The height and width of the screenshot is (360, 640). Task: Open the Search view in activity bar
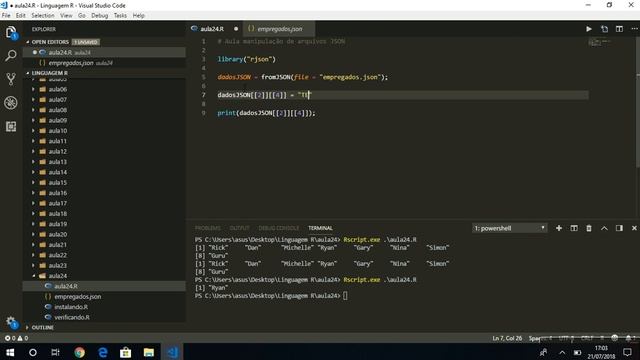point(11,56)
